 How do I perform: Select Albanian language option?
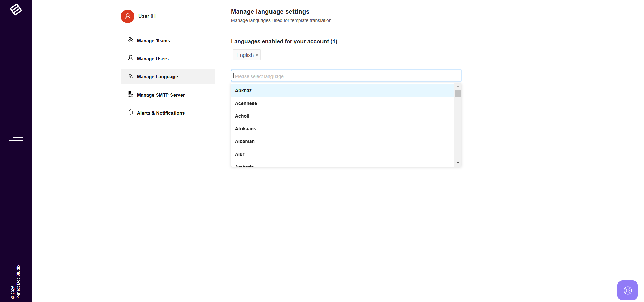click(x=245, y=141)
